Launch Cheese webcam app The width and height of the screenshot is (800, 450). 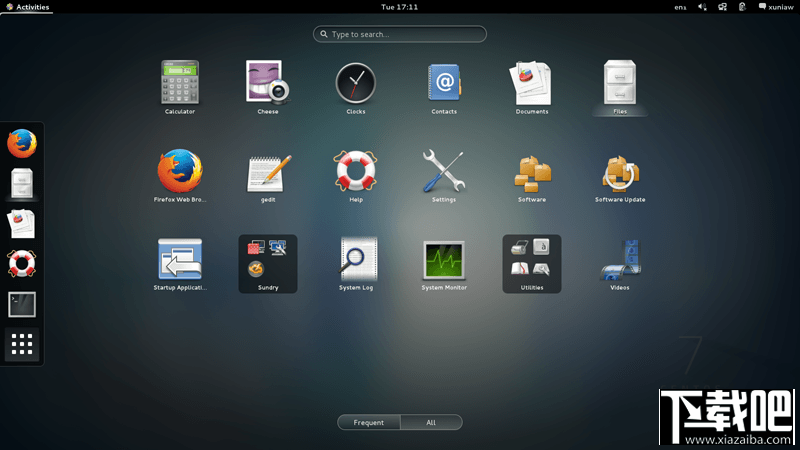tap(268, 87)
